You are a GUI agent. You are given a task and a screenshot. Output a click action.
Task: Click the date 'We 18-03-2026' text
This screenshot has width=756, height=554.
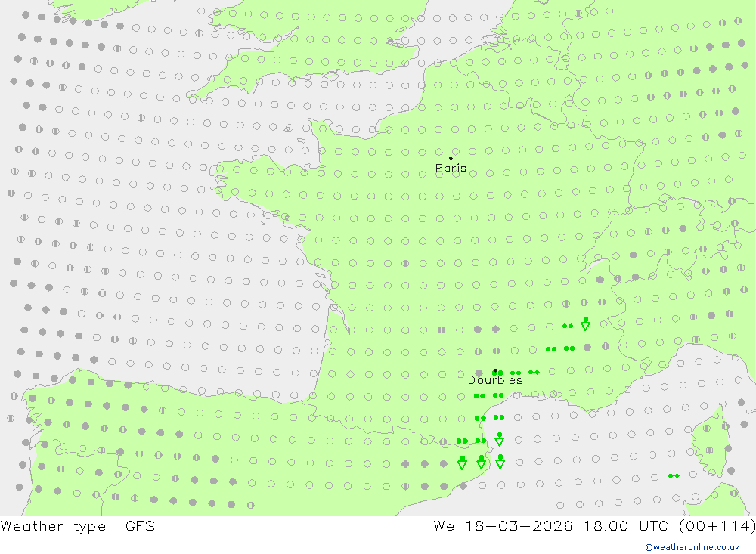coord(503,525)
